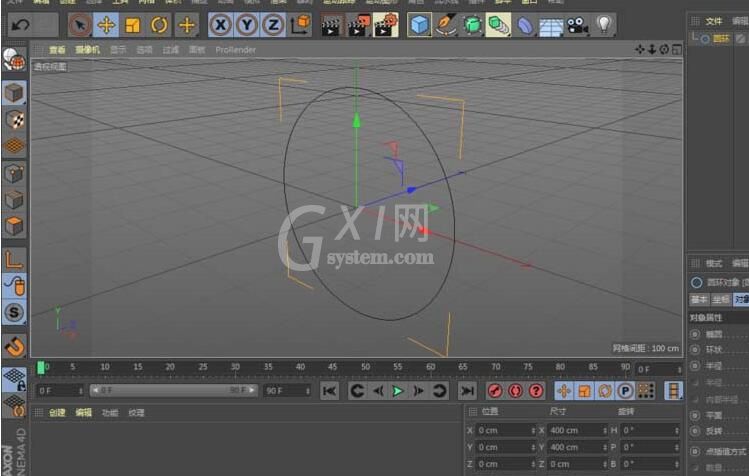Screen dimensions: 749x476
Task: Toggle viewport maximize layout icon
Action: 676,49
